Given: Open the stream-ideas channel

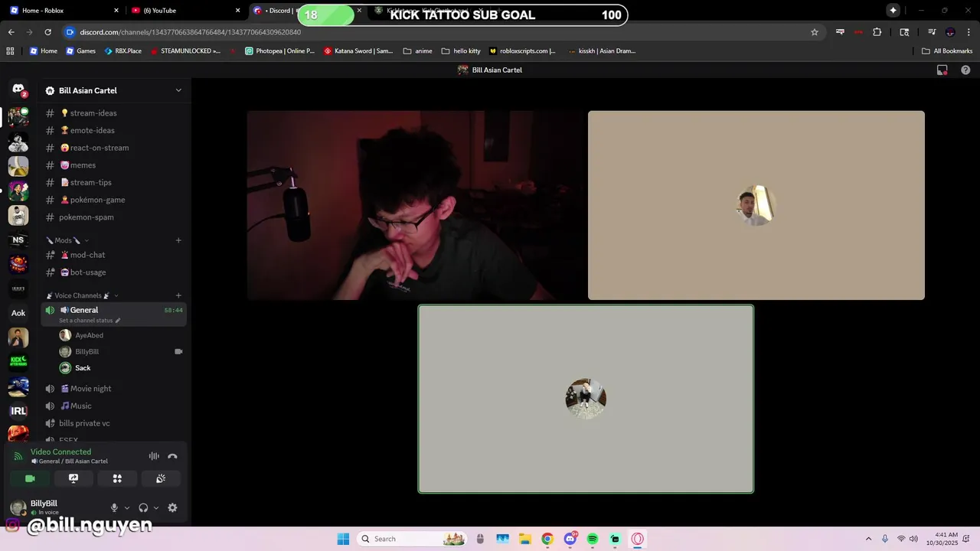Looking at the screenshot, I should [x=113, y=113].
